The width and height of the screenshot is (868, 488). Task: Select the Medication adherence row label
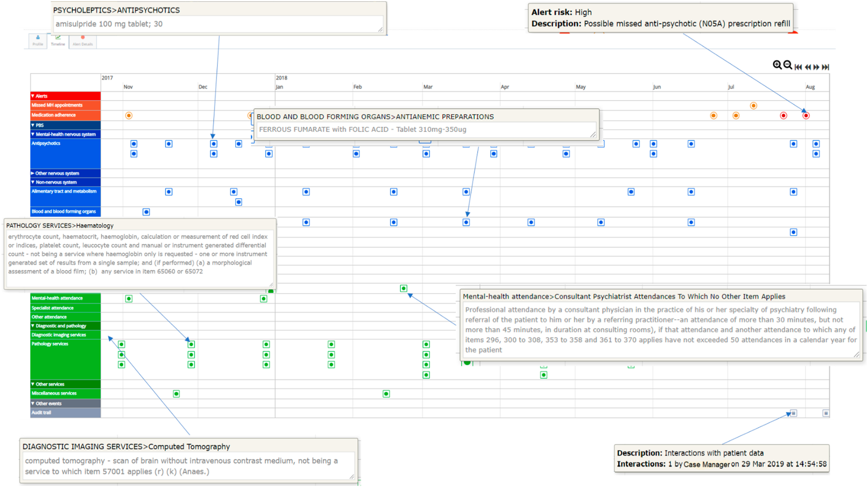[x=65, y=115]
